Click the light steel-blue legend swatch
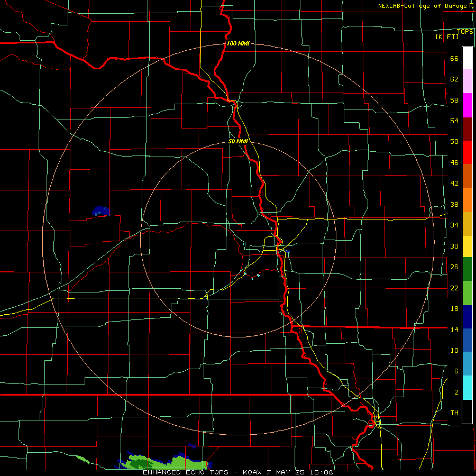 coord(467,364)
